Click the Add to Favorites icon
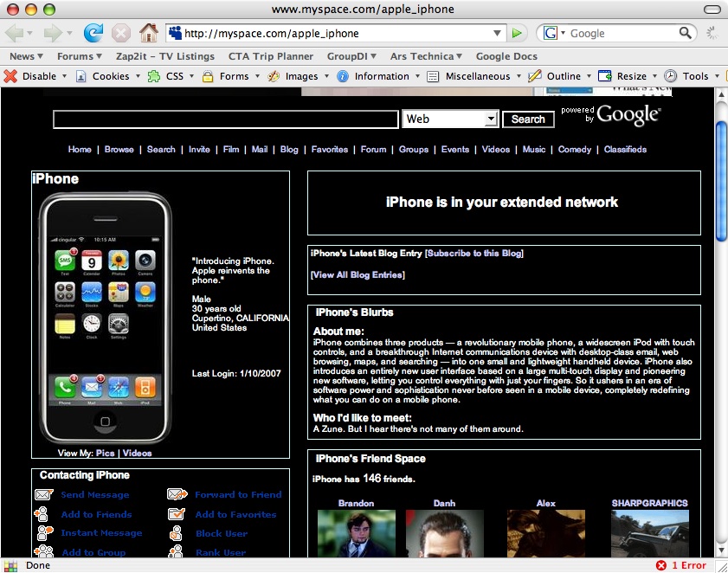Image resolution: width=728 pixels, height=573 pixels. pyautogui.click(x=177, y=514)
